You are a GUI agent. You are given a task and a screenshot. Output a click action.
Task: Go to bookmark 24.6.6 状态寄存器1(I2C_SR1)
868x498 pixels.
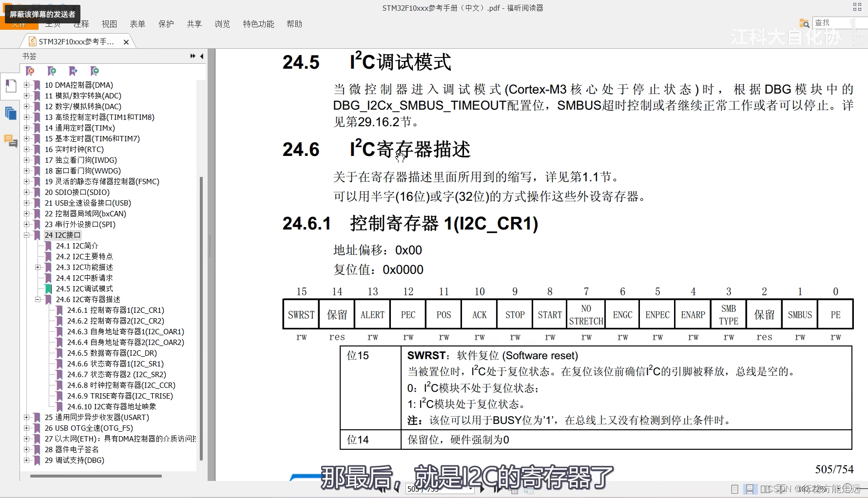tap(116, 364)
